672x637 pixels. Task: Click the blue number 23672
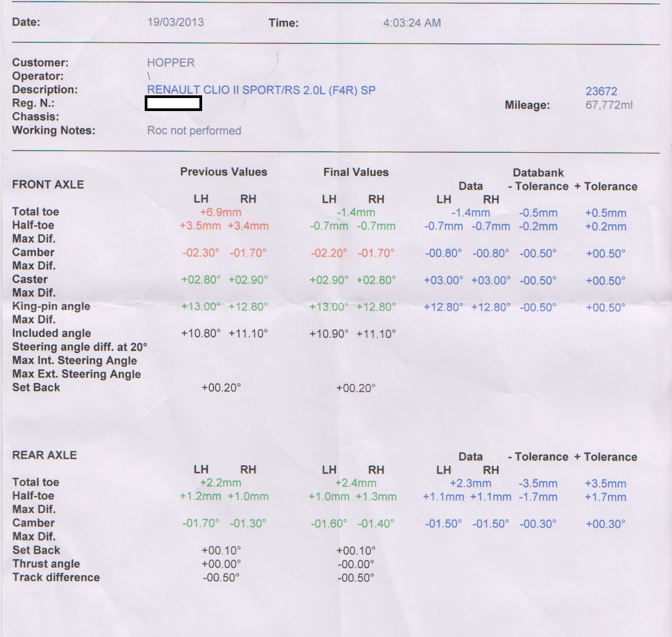coord(601,92)
